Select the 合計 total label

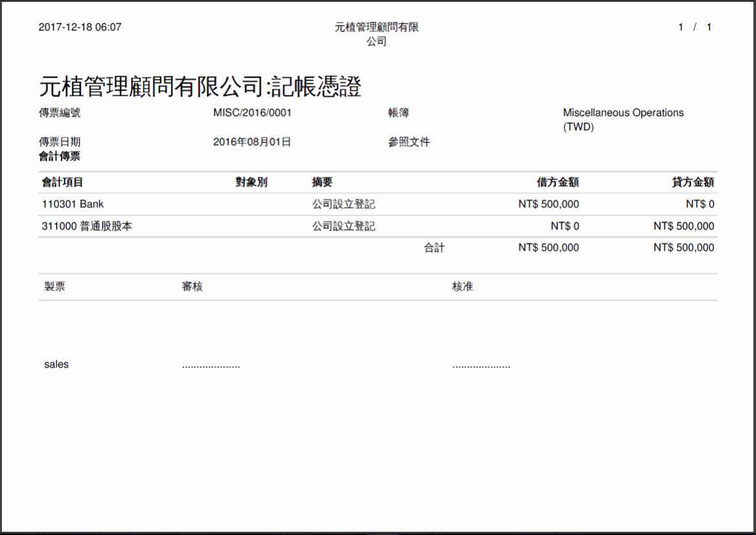click(434, 247)
